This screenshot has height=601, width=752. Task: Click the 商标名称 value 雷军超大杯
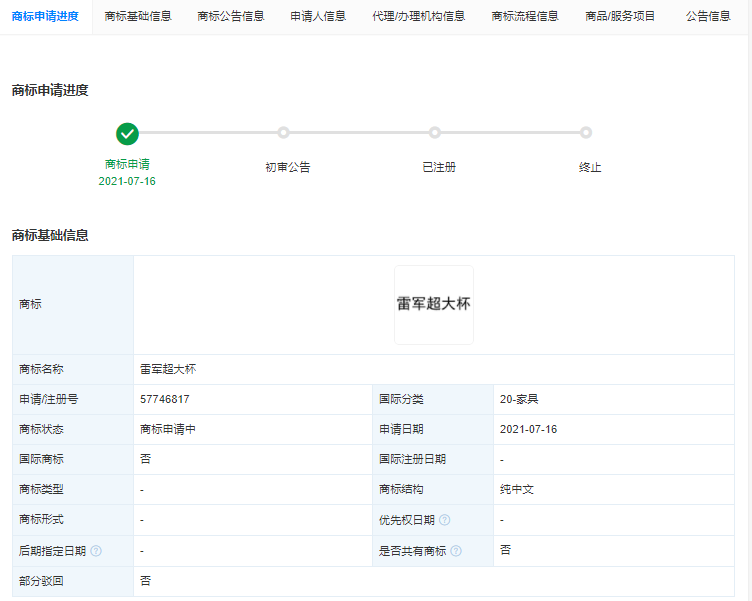(x=168, y=369)
